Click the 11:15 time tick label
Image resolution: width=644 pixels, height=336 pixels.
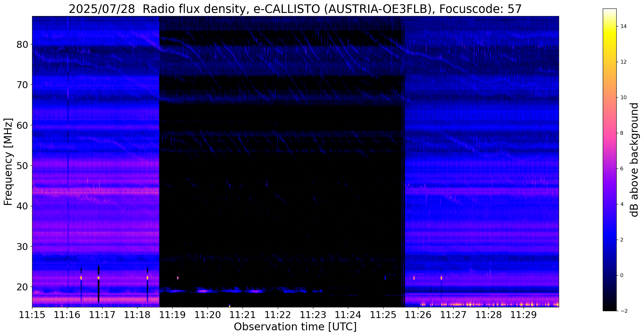[32, 315]
